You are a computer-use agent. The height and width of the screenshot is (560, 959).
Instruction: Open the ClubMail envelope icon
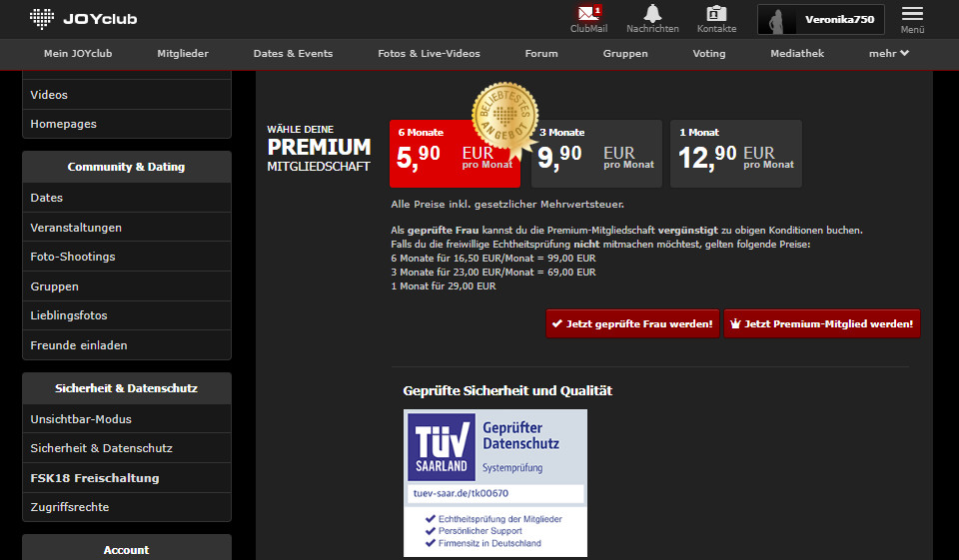pyautogui.click(x=587, y=14)
